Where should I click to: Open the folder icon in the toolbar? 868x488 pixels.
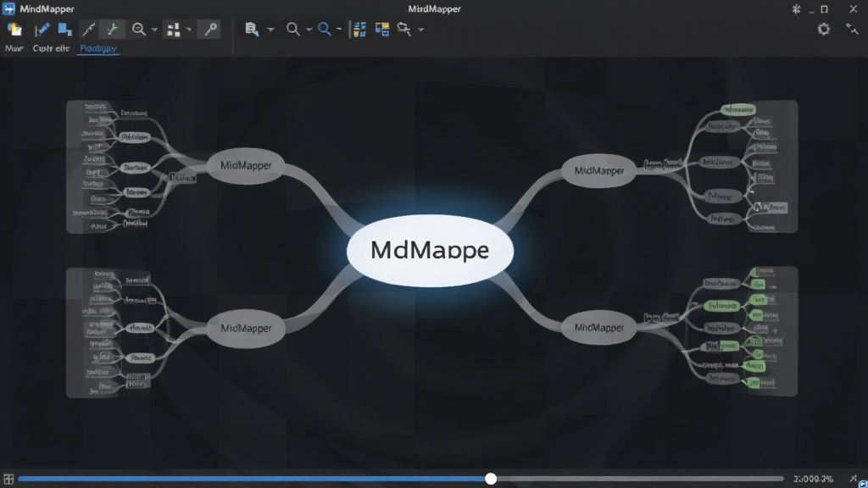point(14,30)
